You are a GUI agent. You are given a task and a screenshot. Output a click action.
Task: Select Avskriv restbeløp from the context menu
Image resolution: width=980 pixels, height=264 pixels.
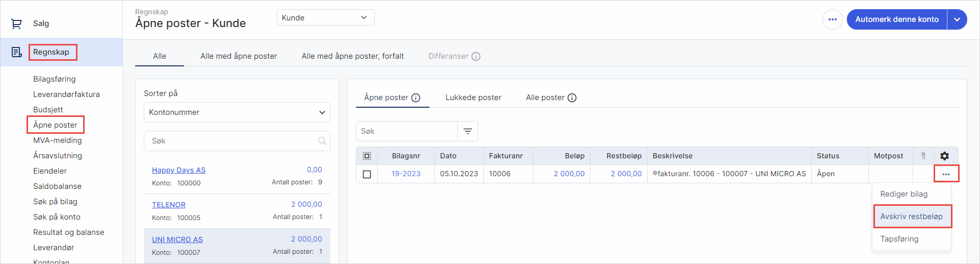click(x=911, y=217)
